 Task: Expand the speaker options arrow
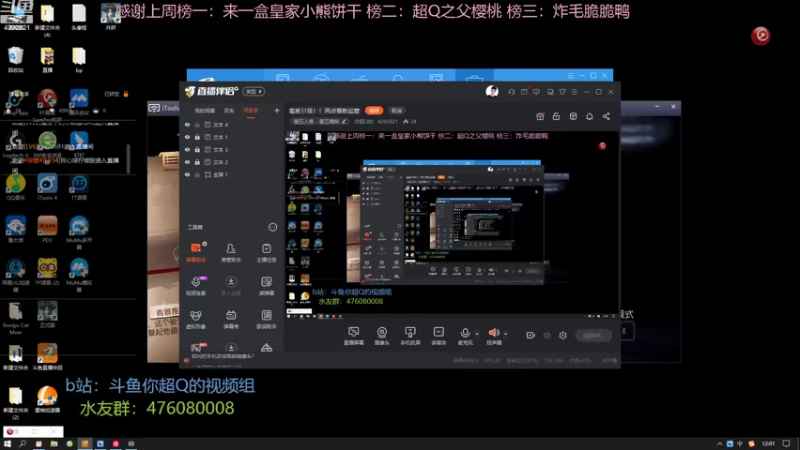point(506,334)
